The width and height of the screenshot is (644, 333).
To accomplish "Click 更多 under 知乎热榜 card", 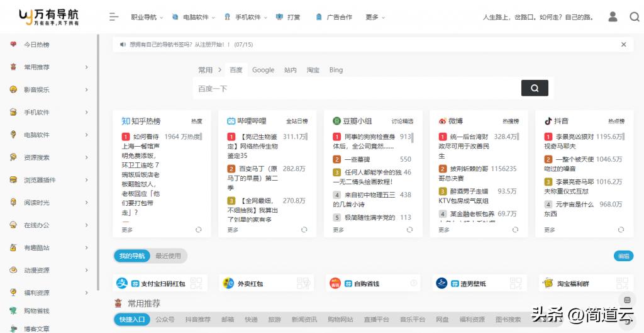I will pos(127,230).
